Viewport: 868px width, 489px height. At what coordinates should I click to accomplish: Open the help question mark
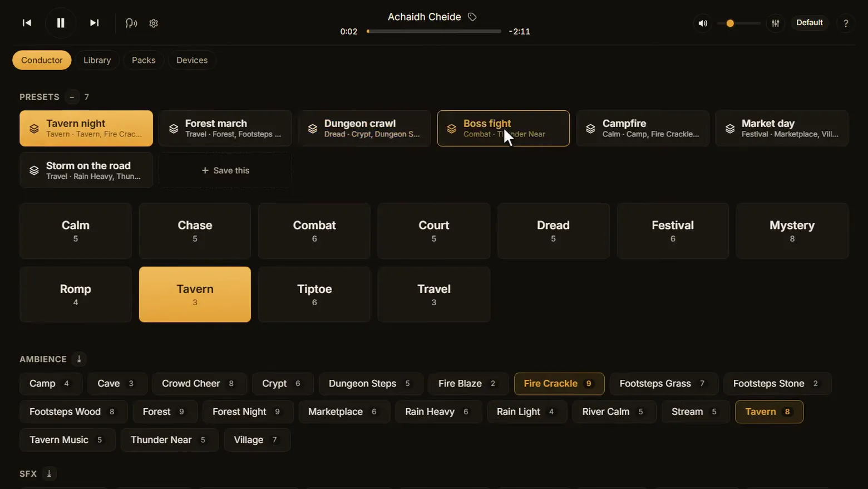pos(846,23)
